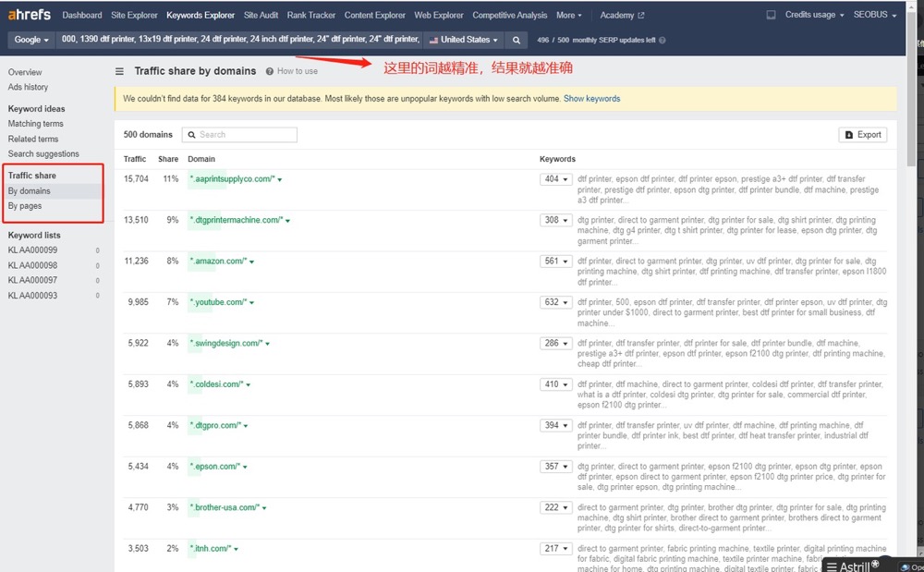Image resolution: width=924 pixels, height=572 pixels.
Task: Open Competitive Analysis tab
Action: click(510, 16)
